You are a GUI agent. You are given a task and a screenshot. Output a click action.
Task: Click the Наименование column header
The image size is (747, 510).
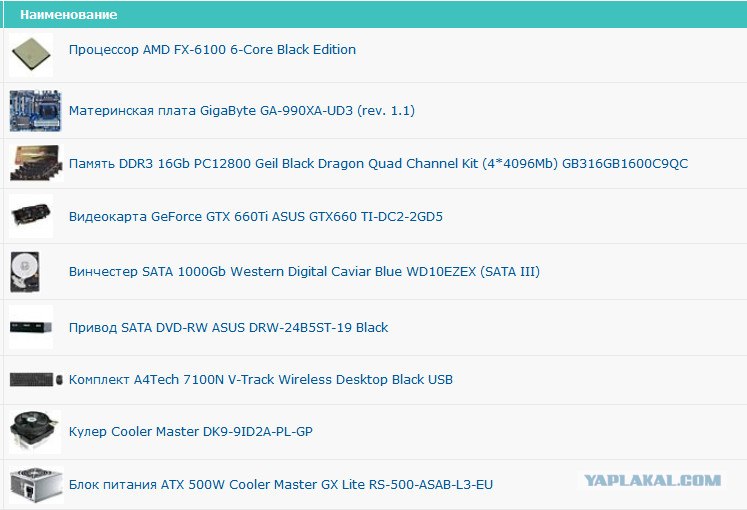(68, 15)
